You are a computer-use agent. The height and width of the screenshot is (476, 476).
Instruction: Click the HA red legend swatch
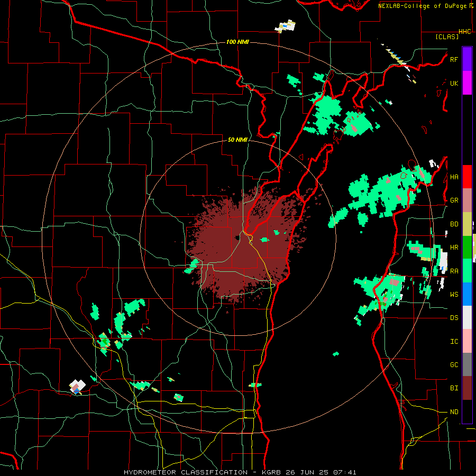point(467,177)
